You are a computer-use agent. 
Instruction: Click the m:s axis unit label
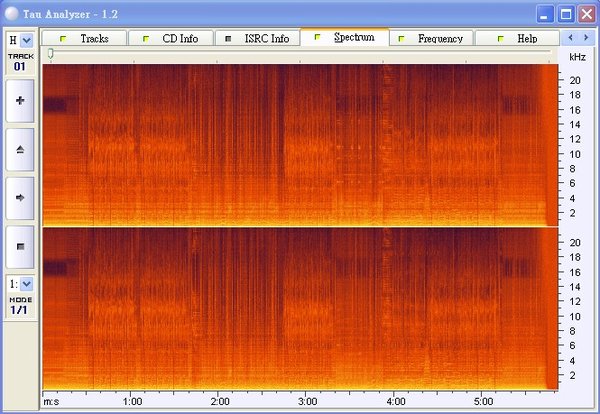click(51, 402)
